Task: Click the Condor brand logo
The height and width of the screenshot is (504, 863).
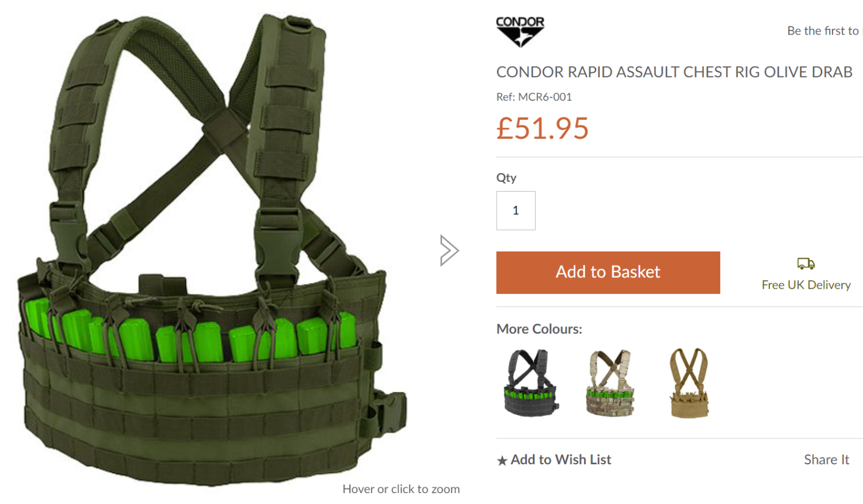Action: point(520,31)
